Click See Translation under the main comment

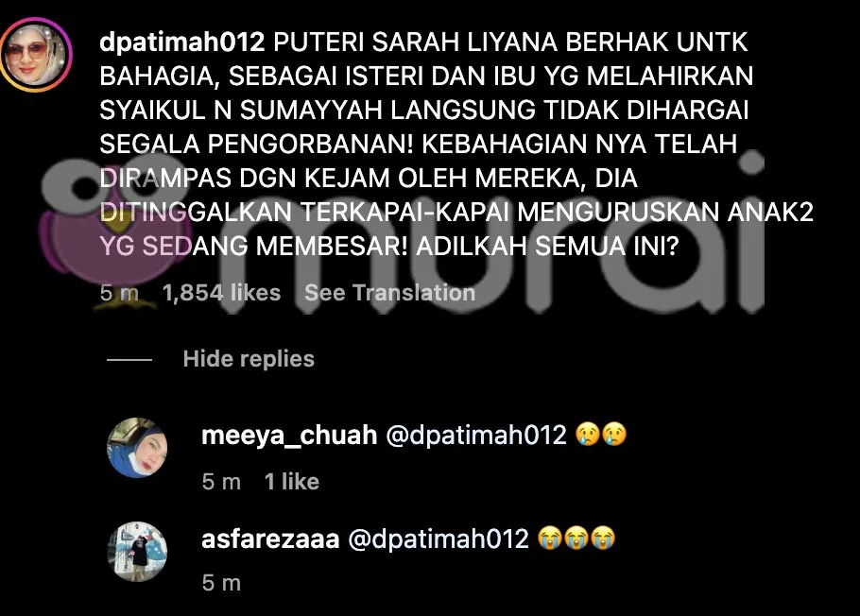(390, 292)
